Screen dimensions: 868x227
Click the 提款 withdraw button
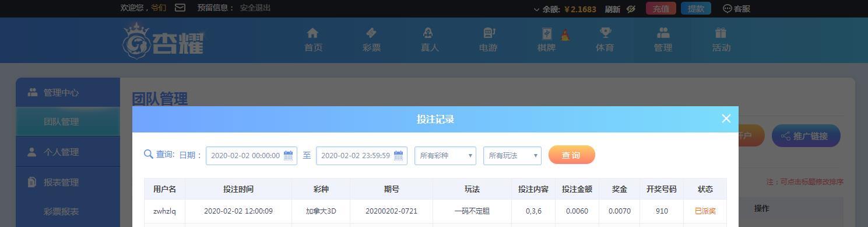point(696,8)
